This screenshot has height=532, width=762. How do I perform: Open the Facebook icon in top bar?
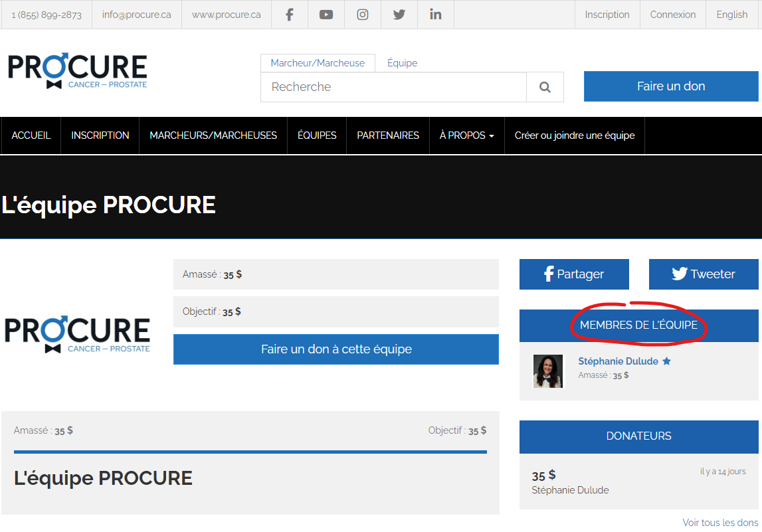(290, 15)
